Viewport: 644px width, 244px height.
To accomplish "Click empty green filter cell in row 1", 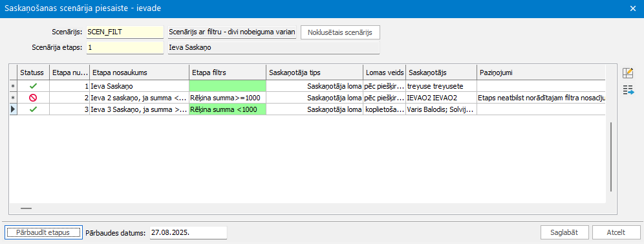I will (x=228, y=86).
